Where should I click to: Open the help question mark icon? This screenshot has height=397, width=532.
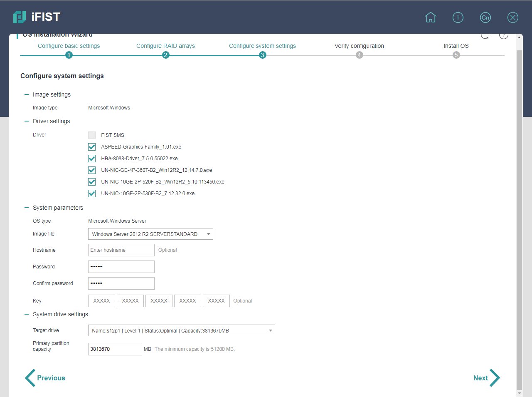[504, 35]
